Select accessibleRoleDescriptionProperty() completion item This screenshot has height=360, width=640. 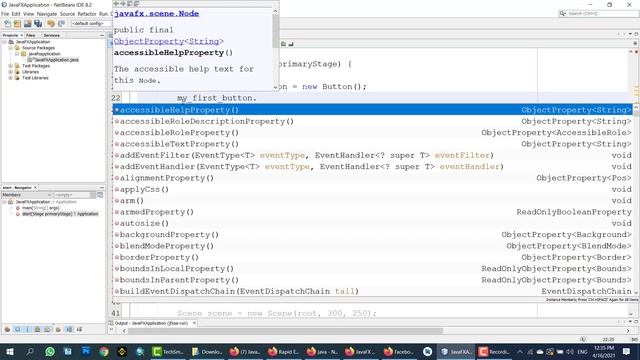coord(373,121)
